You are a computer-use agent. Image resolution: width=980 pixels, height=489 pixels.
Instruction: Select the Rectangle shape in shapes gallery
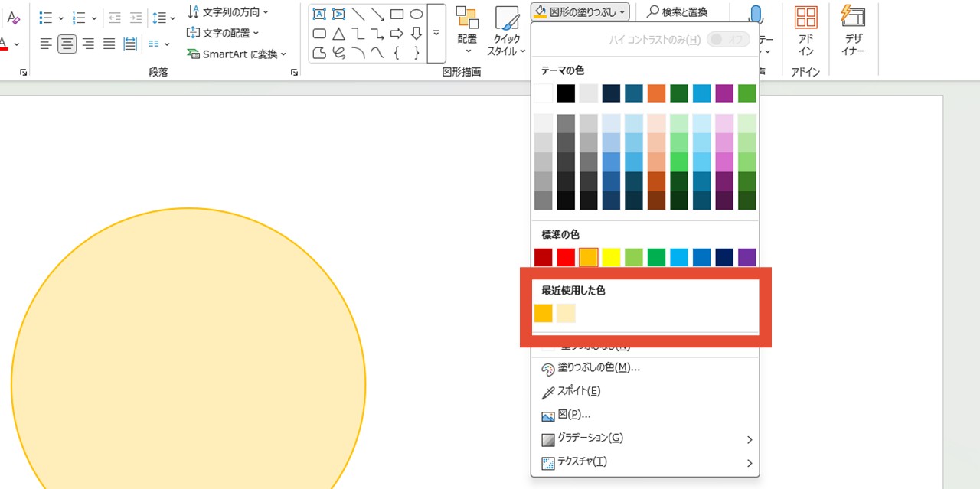pyautogui.click(x=397, y=15)
